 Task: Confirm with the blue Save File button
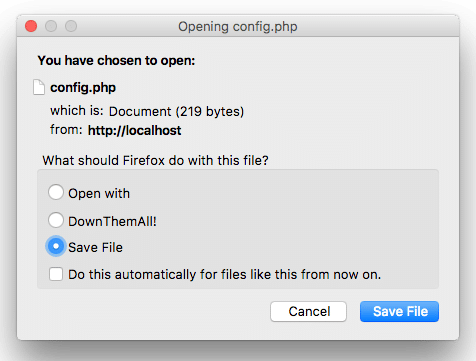[x=399, y=311]
